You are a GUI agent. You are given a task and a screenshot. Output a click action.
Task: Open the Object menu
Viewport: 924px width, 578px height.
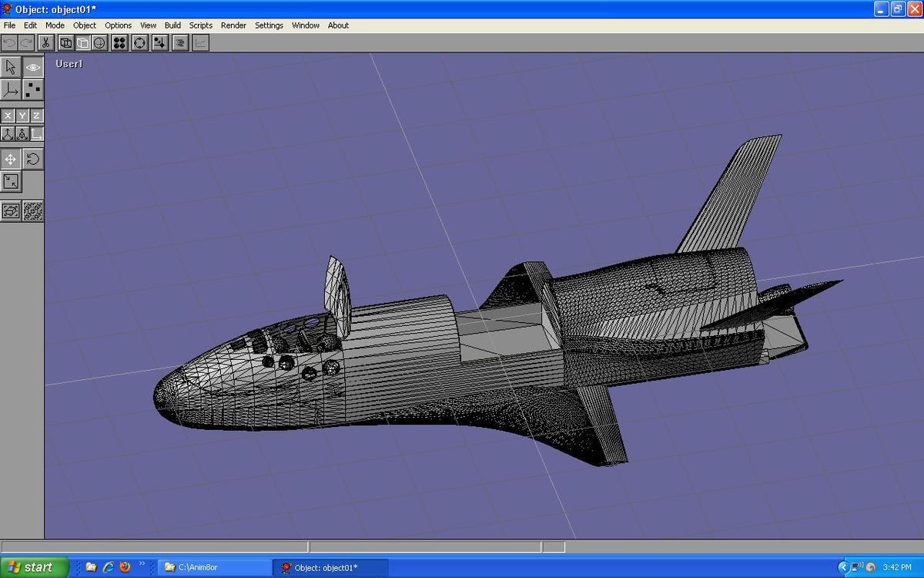85,25
